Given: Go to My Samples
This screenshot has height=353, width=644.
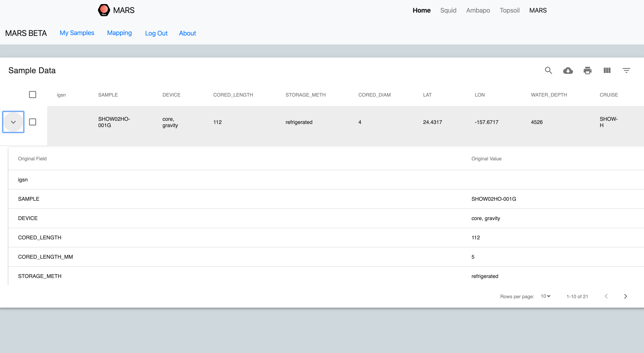Looking at the screenshot, I should click(77, 33).
